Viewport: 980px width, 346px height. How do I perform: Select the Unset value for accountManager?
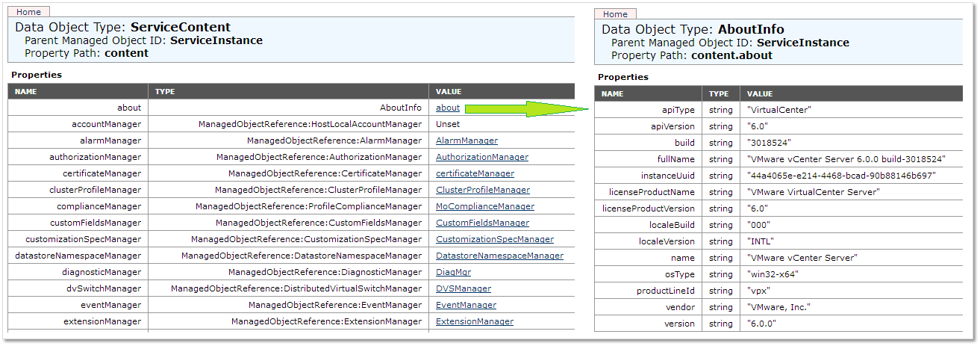coord(448,124)
